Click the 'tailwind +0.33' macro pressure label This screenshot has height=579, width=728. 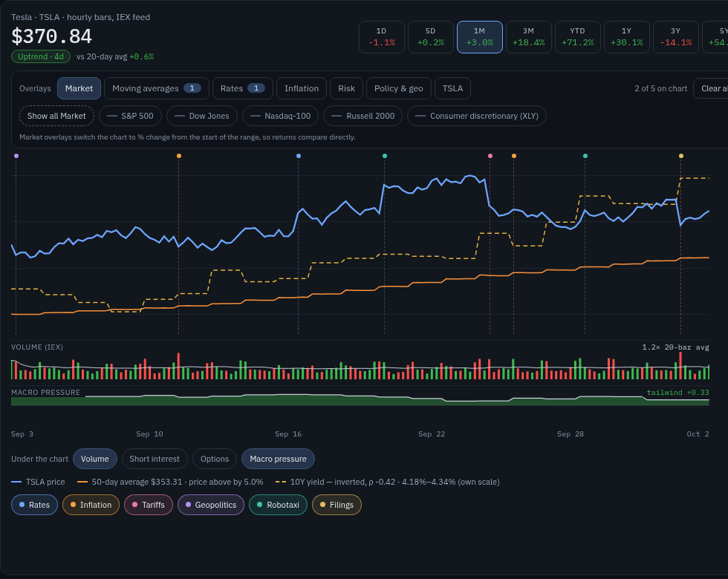point(677,393)
